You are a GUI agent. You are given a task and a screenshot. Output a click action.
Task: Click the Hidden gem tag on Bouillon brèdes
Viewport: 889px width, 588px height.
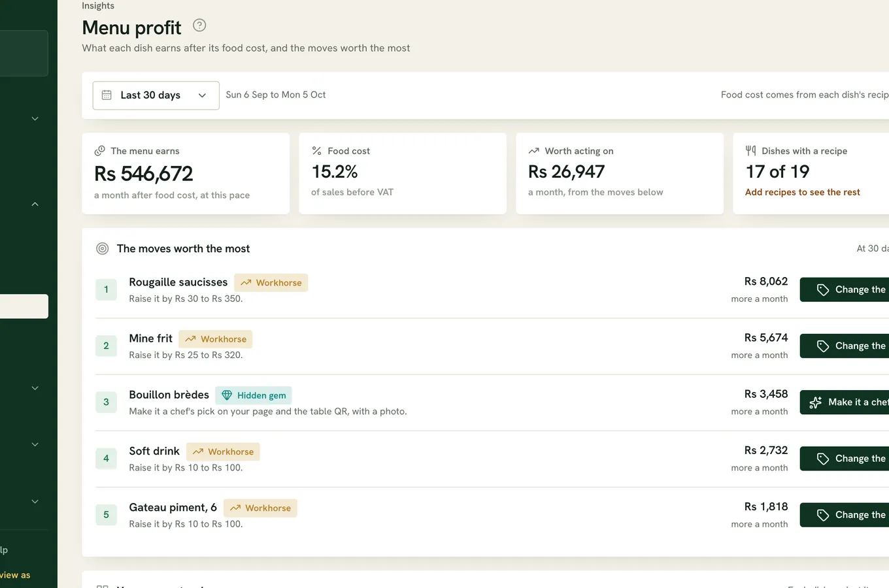tap(254, 395)
